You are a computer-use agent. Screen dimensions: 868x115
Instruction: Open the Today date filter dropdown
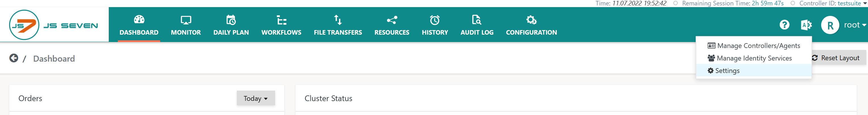(256, 98)
